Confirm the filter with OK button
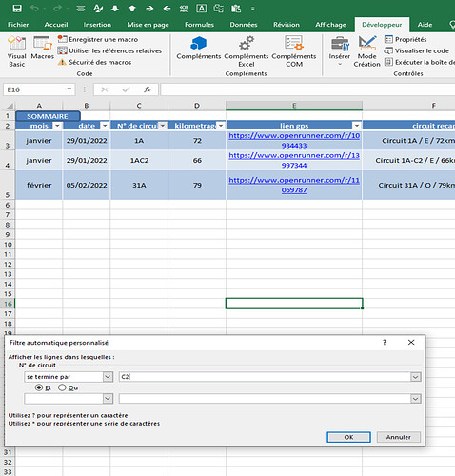455x476 pixels. [348, 437]
